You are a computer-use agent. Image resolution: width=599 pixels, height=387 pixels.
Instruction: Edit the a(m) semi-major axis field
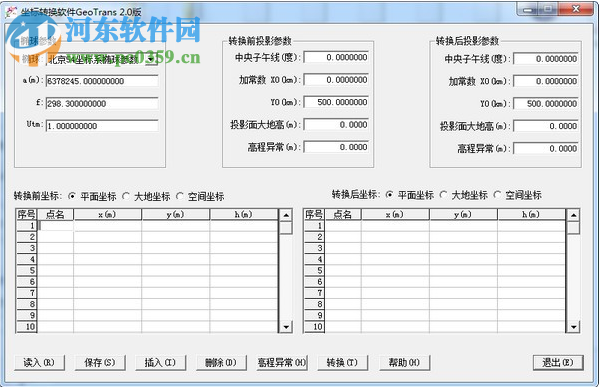point(102,81)
